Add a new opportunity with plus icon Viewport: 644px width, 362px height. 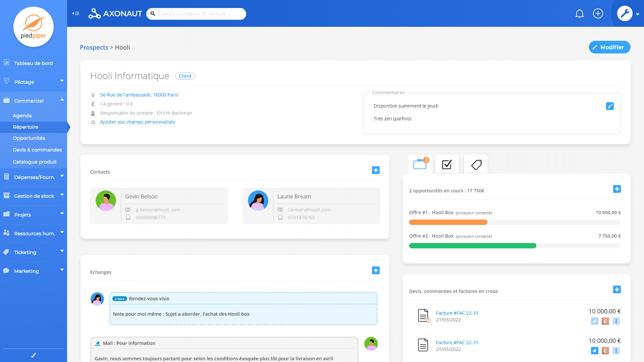616,189
